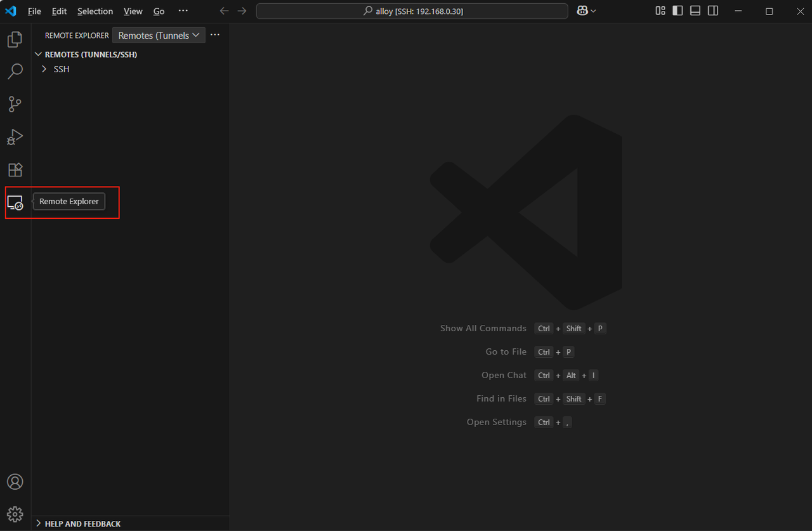Click the Remote Explorer icon
This screenshot has width=812, height=531.
pos(15,202)
